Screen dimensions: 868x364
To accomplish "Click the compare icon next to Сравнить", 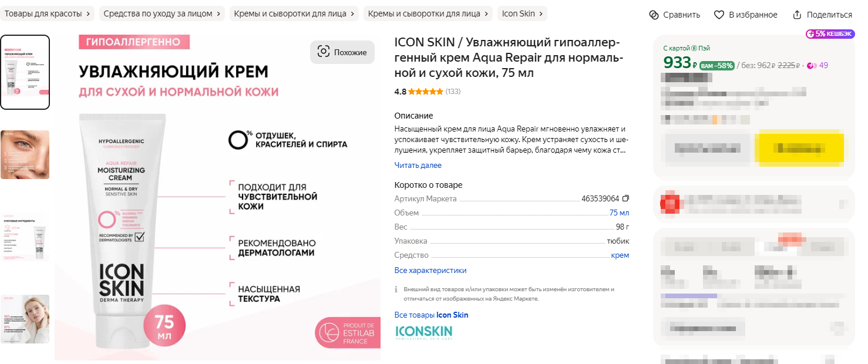I will (x=654, y=15).
